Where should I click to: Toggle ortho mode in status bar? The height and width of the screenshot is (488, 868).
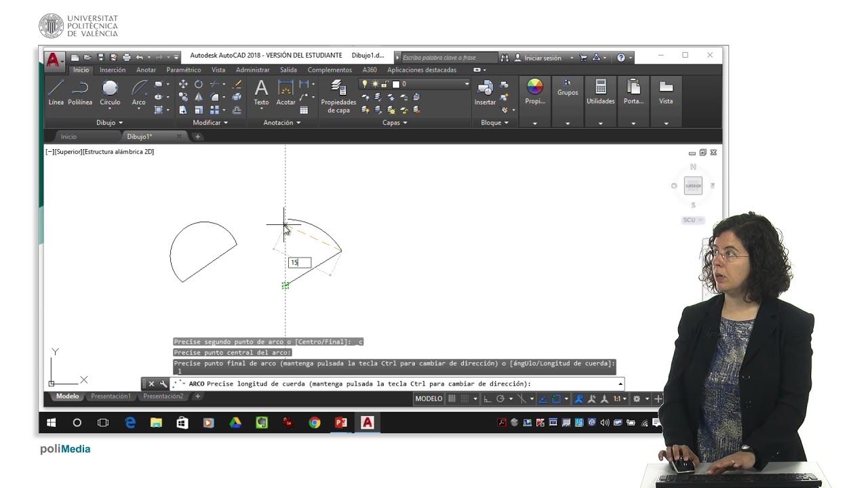pos(487,399)
